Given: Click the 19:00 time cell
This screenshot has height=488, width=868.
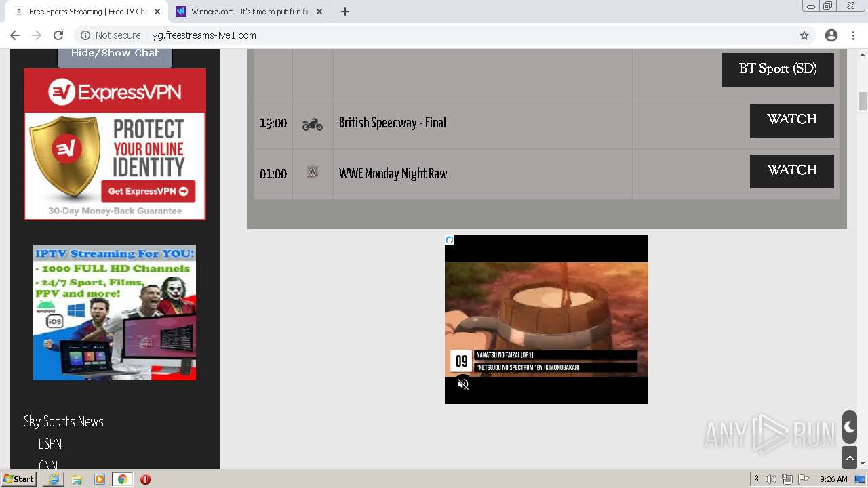Looking at the screenshot, I should pos(273,123).
